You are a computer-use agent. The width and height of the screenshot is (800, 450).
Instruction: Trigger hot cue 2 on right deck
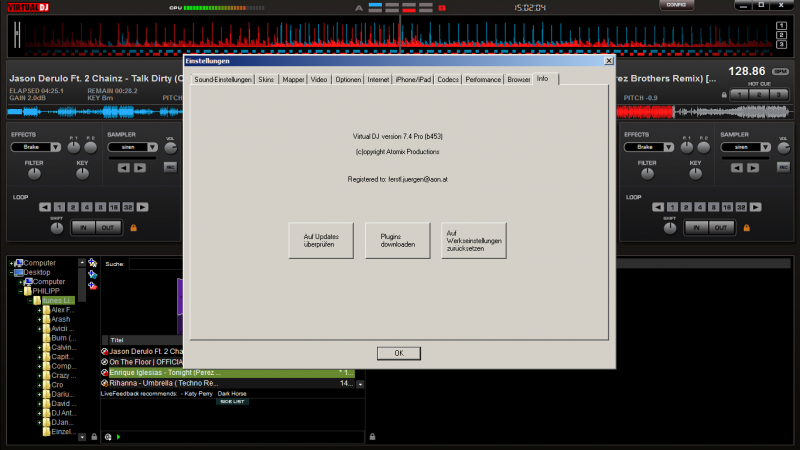(x=759, y=94)
